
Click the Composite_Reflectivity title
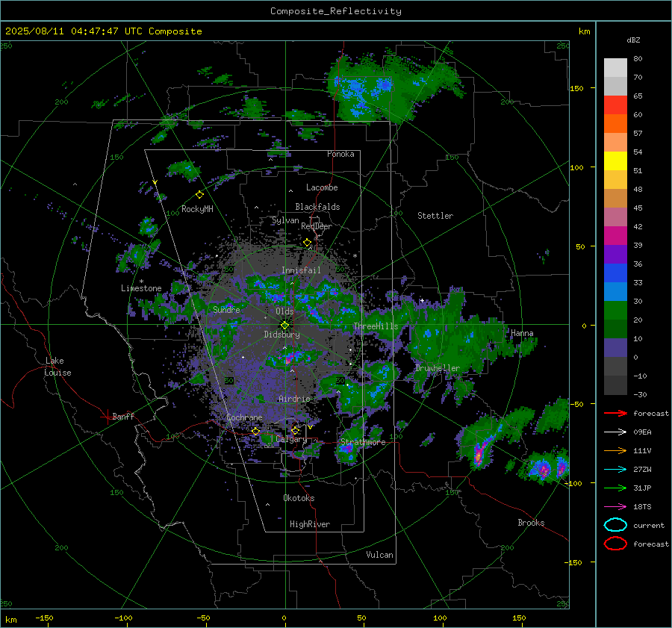click(x=336, y=11)
